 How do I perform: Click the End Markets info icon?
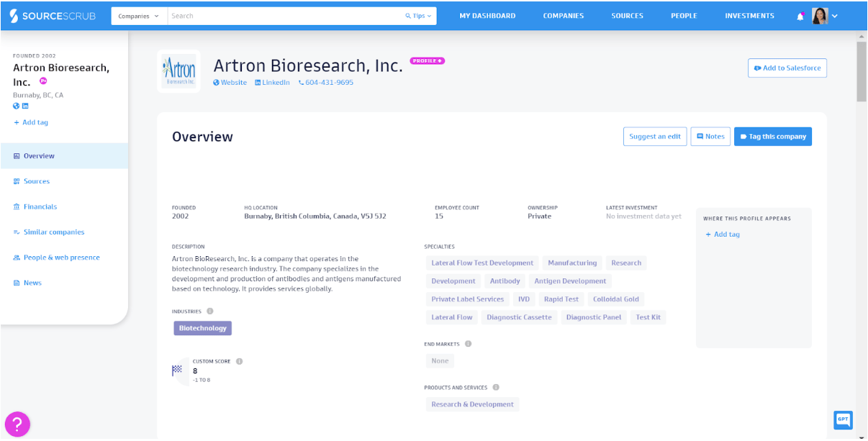(x=468, y=344)
